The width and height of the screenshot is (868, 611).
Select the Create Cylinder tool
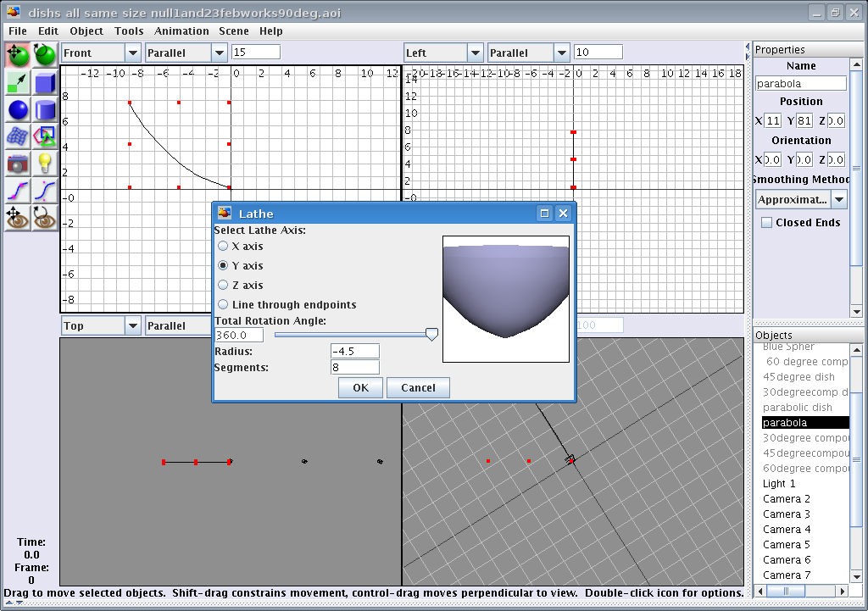click(x=45, y=109)
